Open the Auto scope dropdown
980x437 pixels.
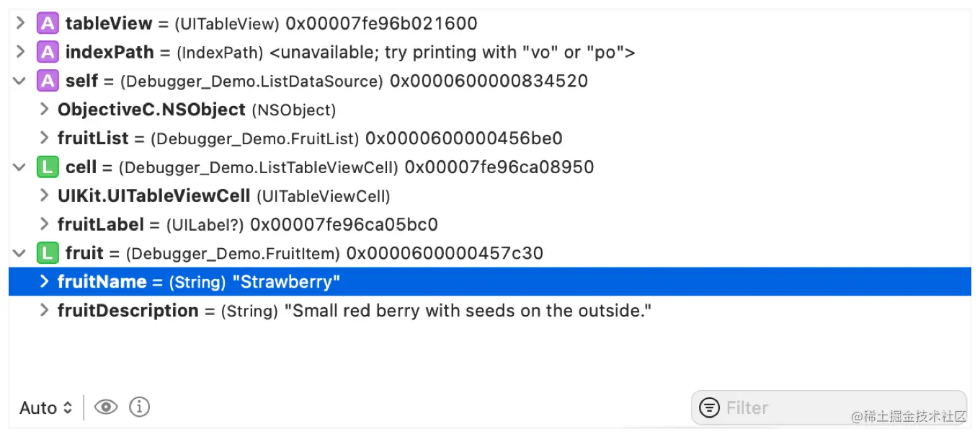tap(45, 407)
